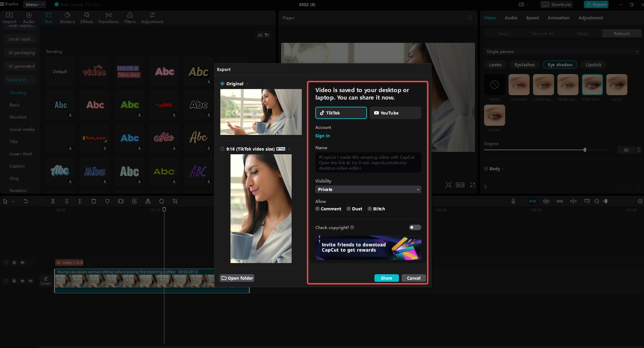Select the Effects panel icon
The width and height of the screenshot is (644, 348).
87,17
